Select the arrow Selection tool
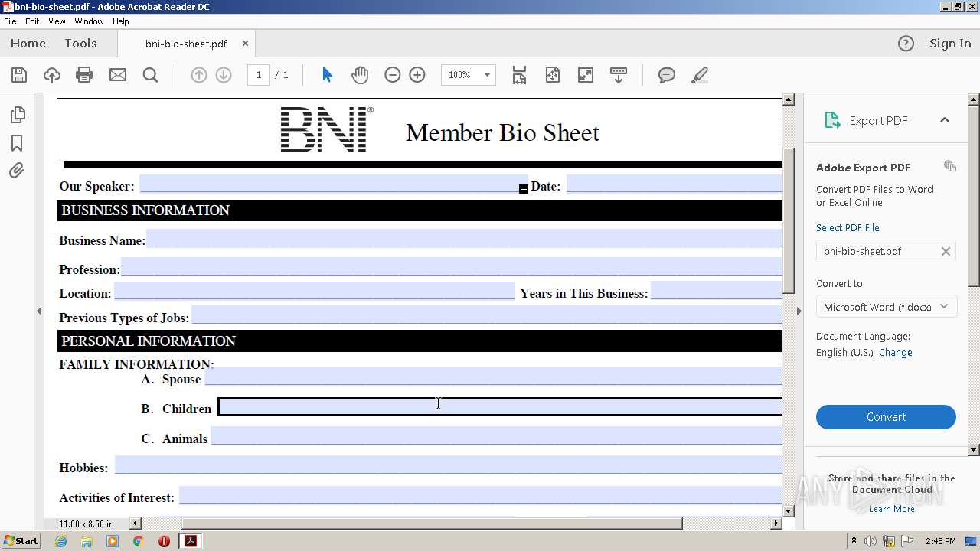 [x=327, y=75]
